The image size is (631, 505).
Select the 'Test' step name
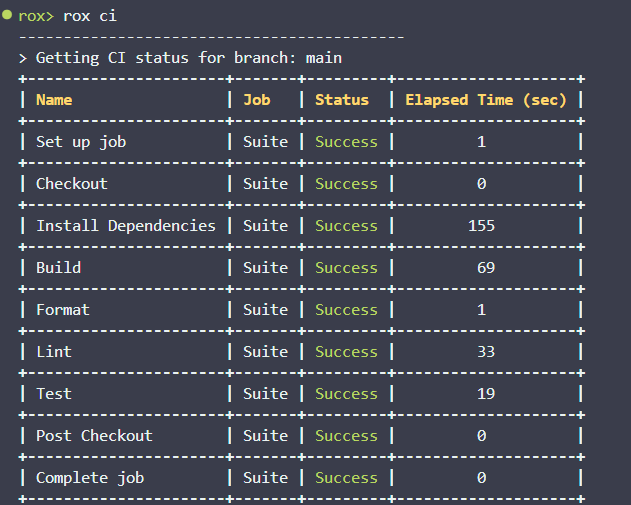click(x=54, y=394)
